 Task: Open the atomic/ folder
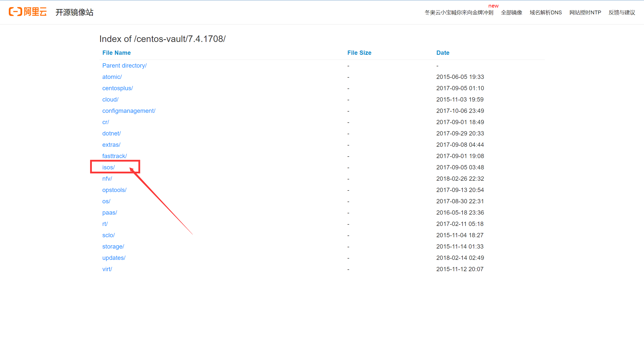tap(112, 77)
